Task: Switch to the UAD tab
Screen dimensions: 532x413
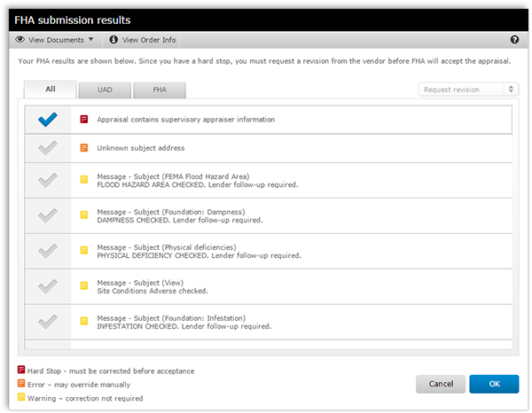Action: point(104,90)
